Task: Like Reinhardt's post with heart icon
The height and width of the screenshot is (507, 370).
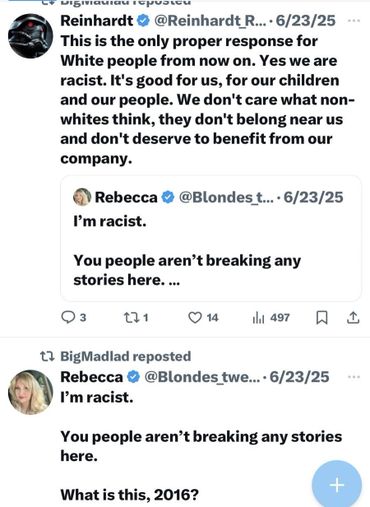Action: pyautogui.click(x=203, y=317)
